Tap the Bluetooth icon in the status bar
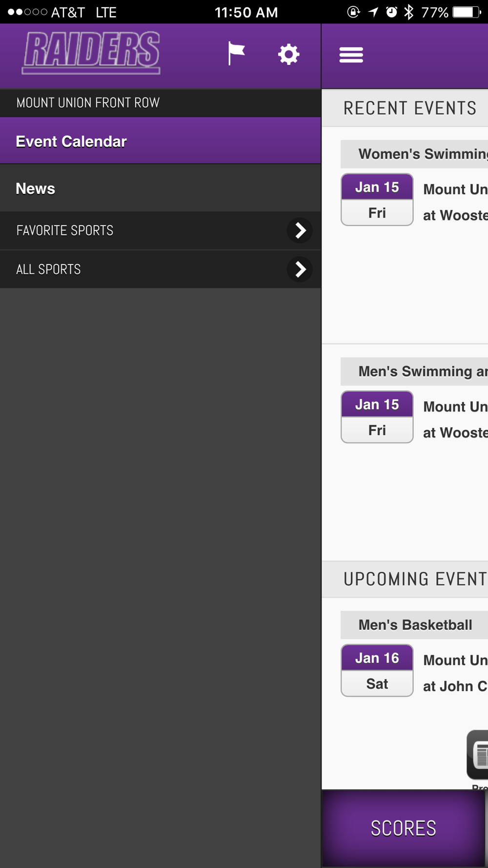Screen dimensions: 488x868 (408, 12)
